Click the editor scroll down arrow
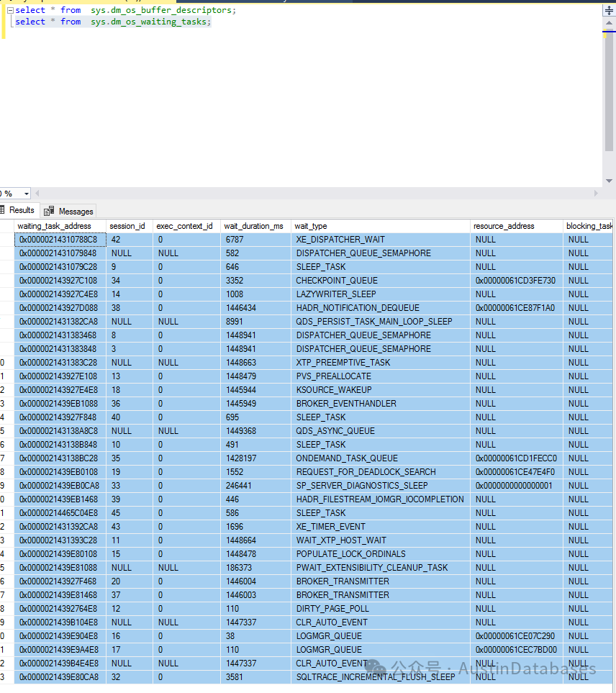Screen dimensions: 616x693 609,181
